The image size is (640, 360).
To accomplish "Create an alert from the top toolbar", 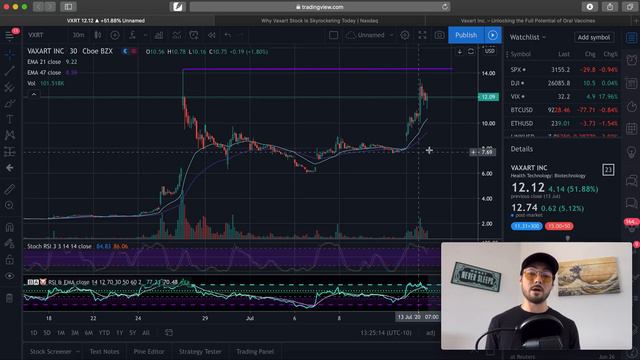I will [x=194, y=36].
